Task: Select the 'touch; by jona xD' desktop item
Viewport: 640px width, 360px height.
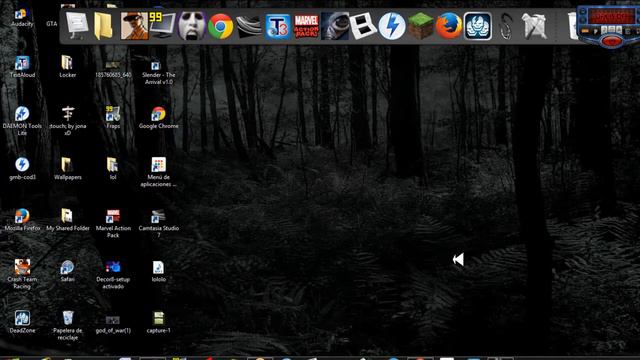Action: pyautogui.click(x=67, y=121)
